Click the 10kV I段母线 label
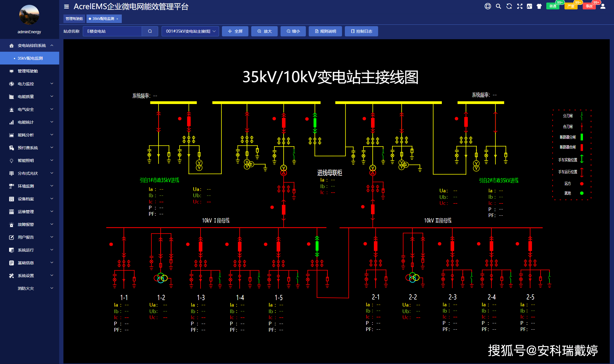 pos(216,221)
